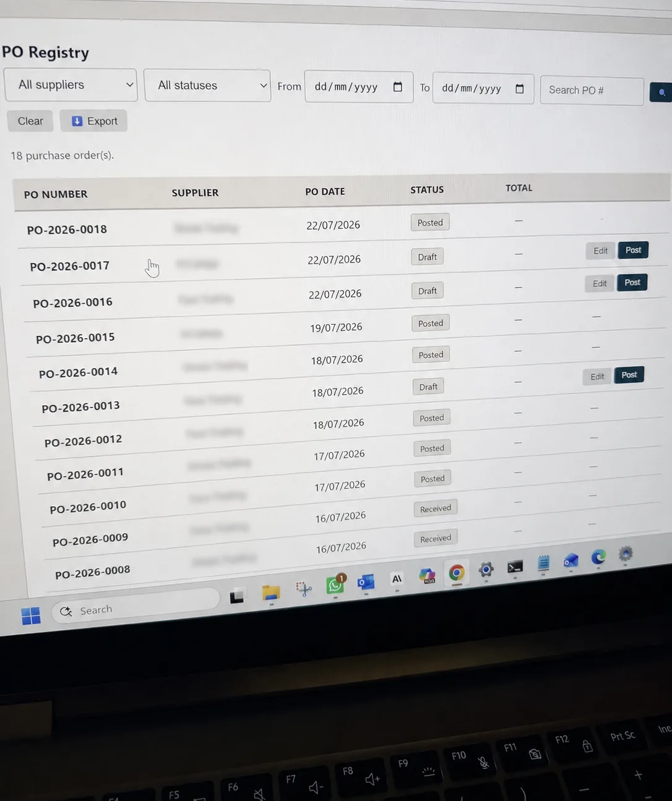This screenshot has width=672, height=801.
Task: Click the SUPPLIER column header
Action: coord(195,192)
